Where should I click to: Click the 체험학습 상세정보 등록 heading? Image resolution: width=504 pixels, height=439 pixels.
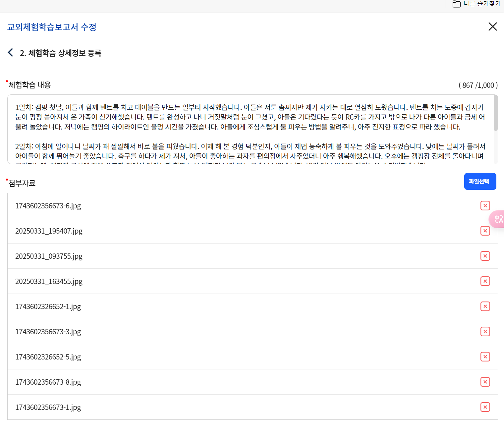61,53
